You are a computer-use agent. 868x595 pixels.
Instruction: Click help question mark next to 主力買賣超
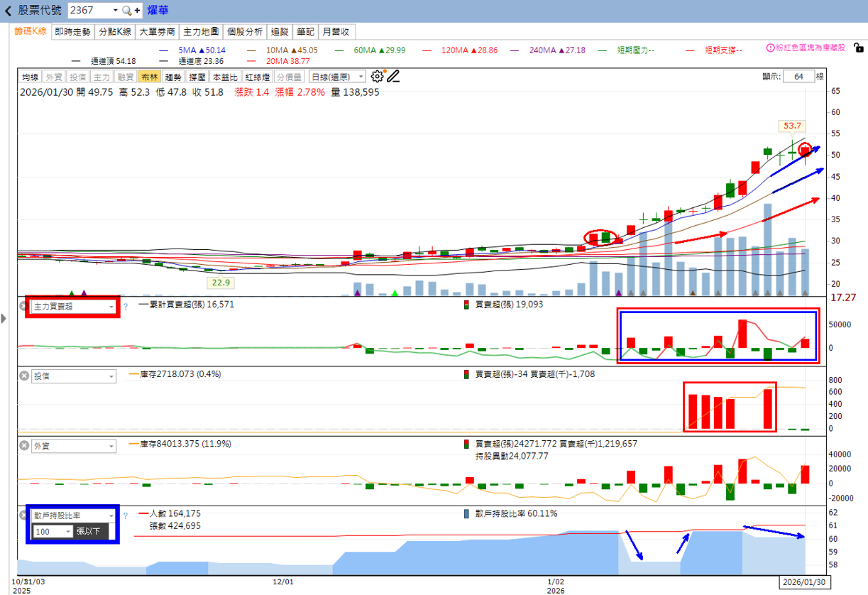tap(126, 307)
